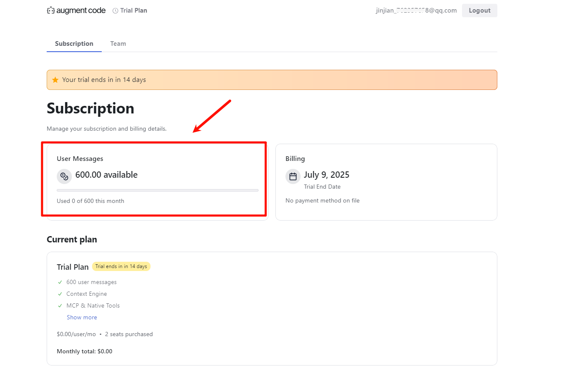This screenshot has width=581, height=392.
Task: Click checkmark next to MCP & Native Tools
Action: click(x=60, y=306)
